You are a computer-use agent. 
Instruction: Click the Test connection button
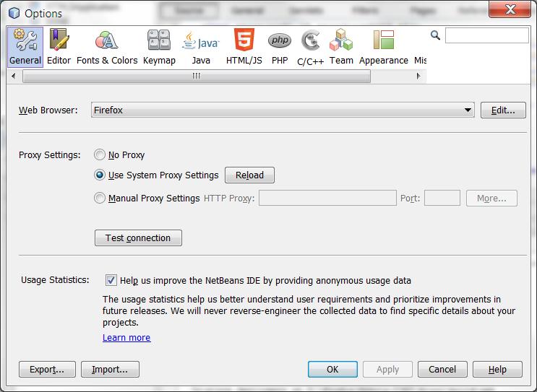tap(138, 238)
